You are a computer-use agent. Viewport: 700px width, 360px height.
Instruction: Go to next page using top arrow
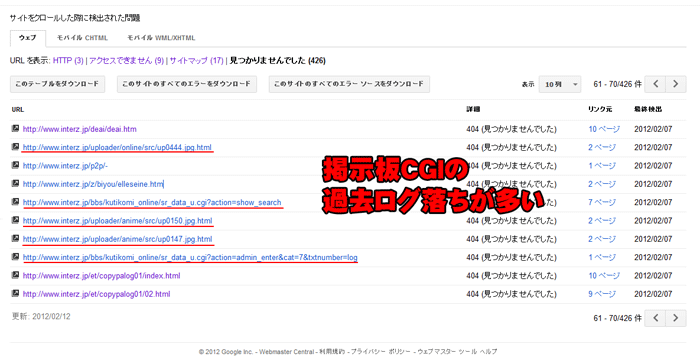675,84
